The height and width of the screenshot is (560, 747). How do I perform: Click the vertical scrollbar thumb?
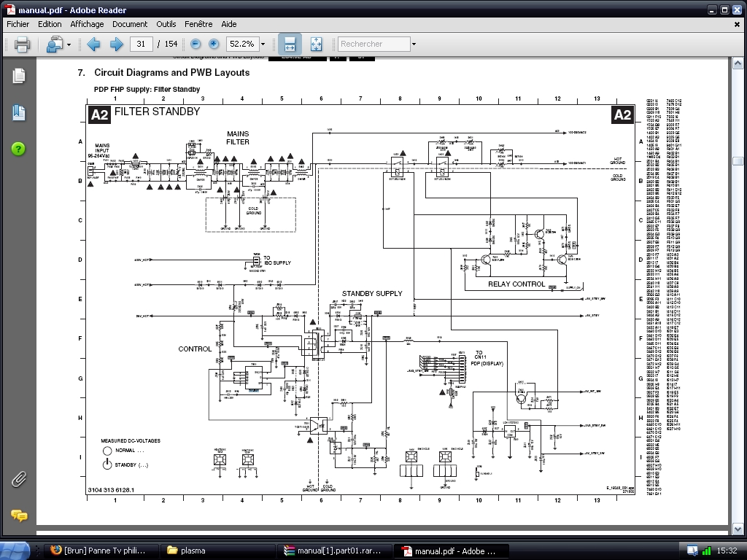738,161
